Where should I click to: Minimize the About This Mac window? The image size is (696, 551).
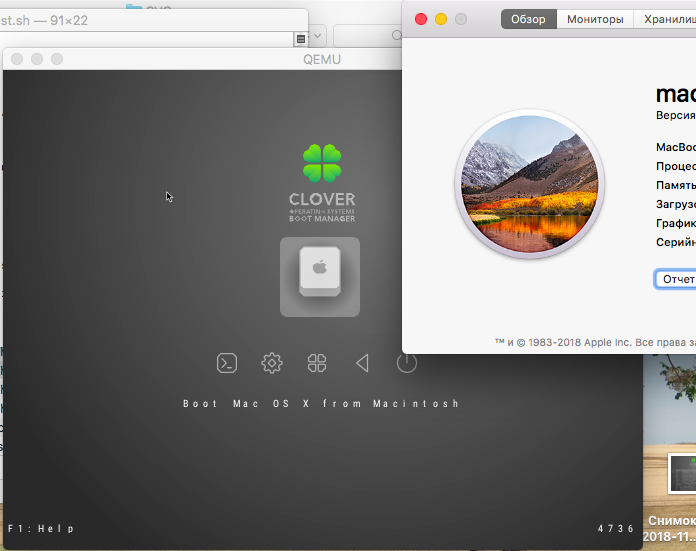coord(441,19)
